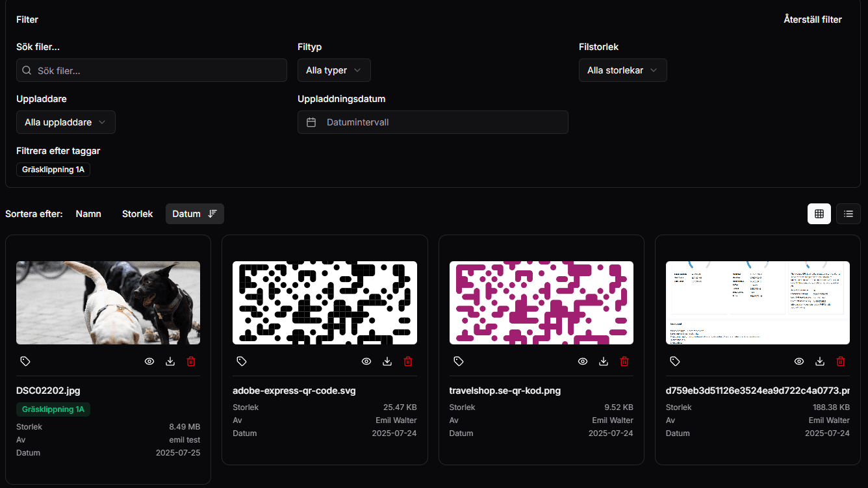Click tag icon on adobe-express-qr-code.svg card
This screenshot has height=488, width=868.
tap(242, 361)
